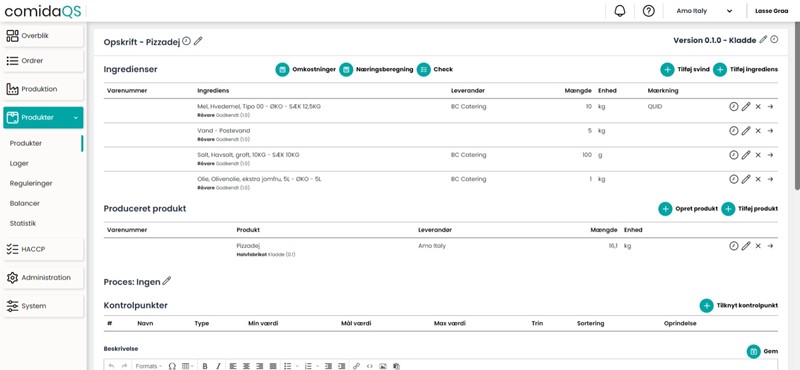Open Administration in the sidebar
This screenshot has height=370, width=800.
(x=43, y=278)
